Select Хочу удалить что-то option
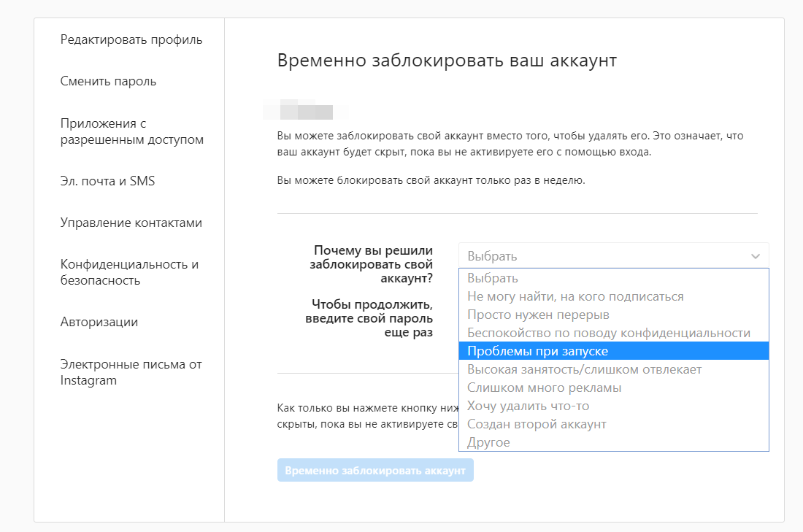Image resolution: width=803 pixels, height=532 pixels. click(x=528, y=406)
